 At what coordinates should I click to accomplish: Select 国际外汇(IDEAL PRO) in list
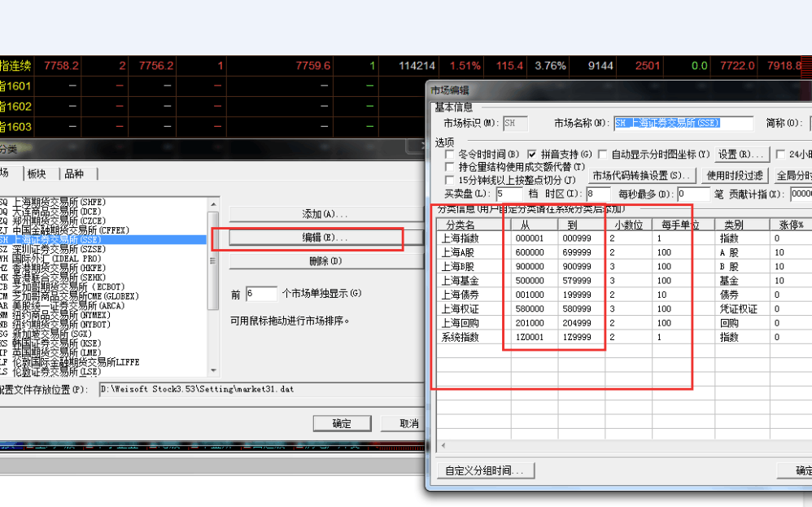tap(103, 259)
